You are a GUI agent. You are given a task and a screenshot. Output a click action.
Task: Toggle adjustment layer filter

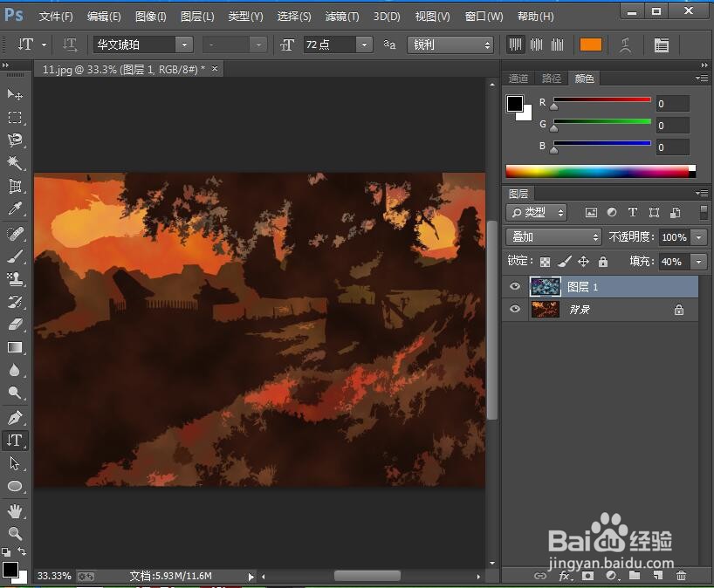pyautogui.click(x=612, y=212)
